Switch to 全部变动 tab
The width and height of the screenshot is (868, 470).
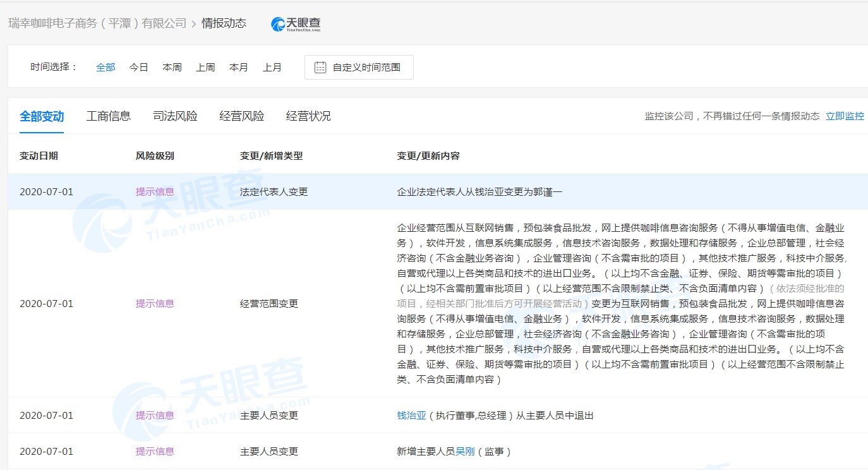(x=42, y=116)
